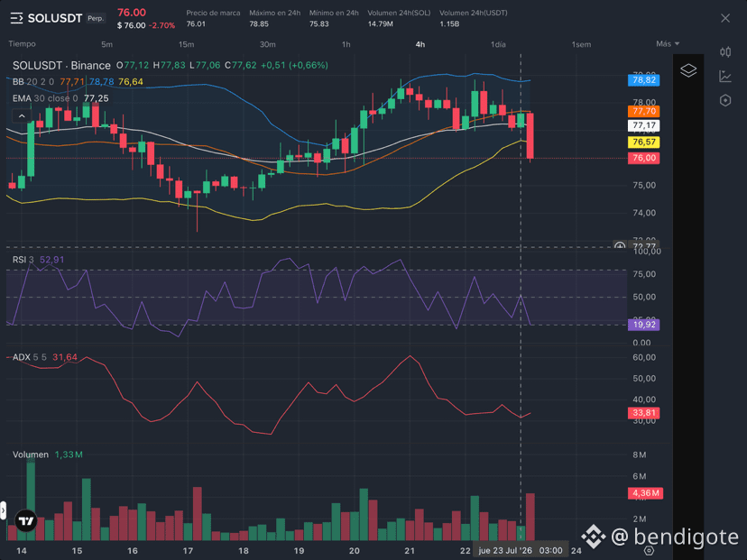Open time axis settings gear icon
This screenshot has height=560, width=747.
[x=649, y=550]
